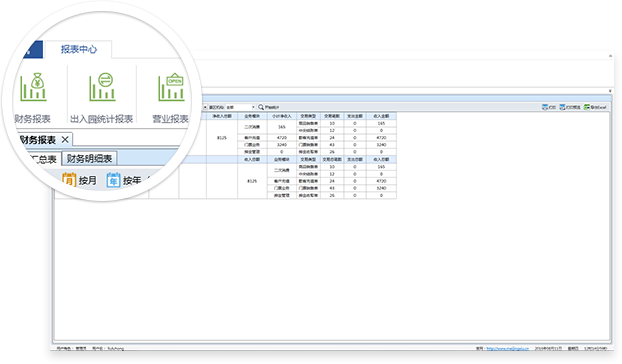This screenshot has height=364, width=622.
Task: Click the magnifier search statistics icon
Action: [261, 107]
